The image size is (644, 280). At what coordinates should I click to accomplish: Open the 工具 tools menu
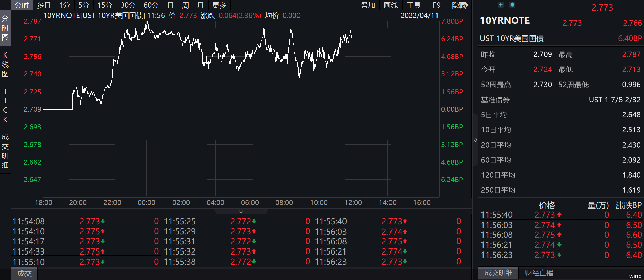[x=413, y=5]
